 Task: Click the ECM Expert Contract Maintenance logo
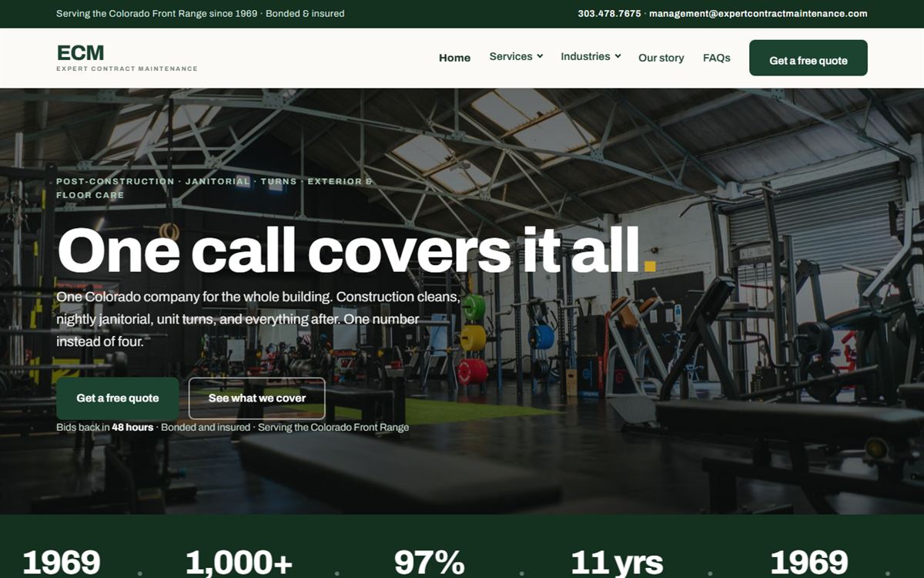pos(127,58)
